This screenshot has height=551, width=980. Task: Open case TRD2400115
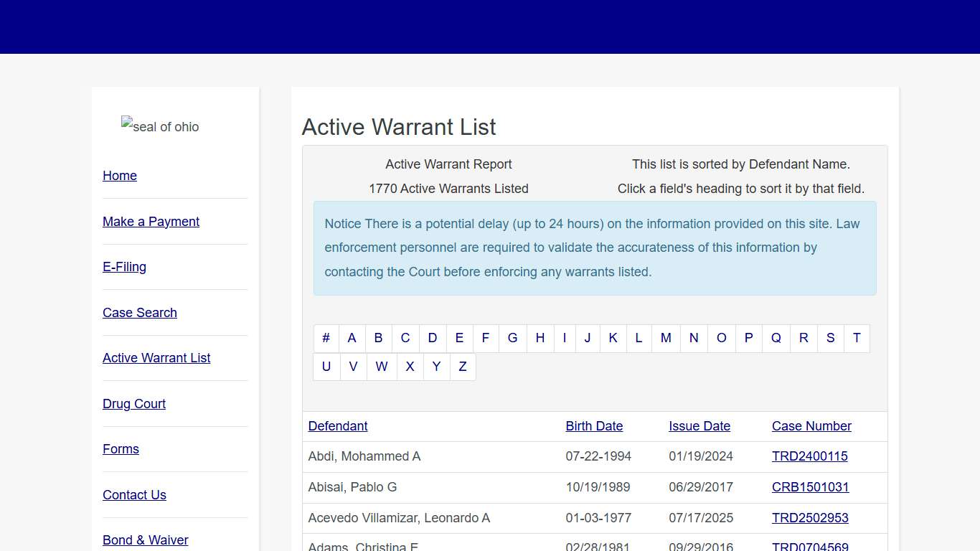[810, 456]
